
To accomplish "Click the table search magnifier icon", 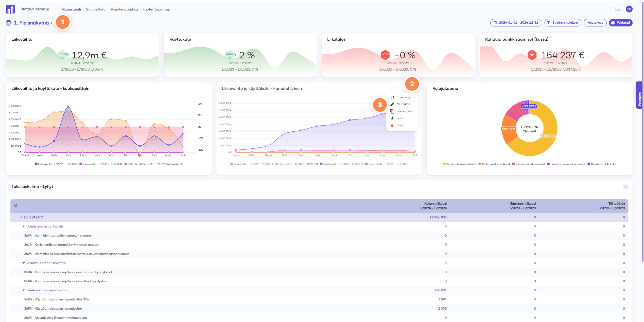I will pyautogui.click(x=16, y=206).
